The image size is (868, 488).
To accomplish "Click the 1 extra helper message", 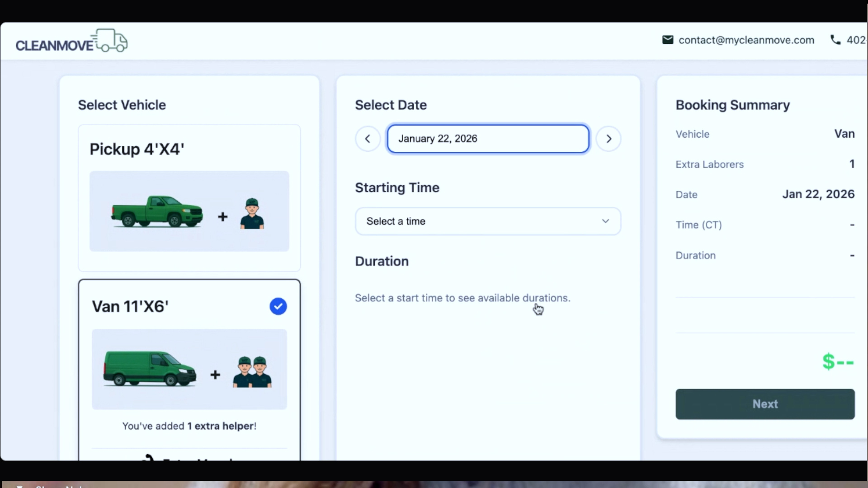I will pyautogui.click(x=189, y=426).
